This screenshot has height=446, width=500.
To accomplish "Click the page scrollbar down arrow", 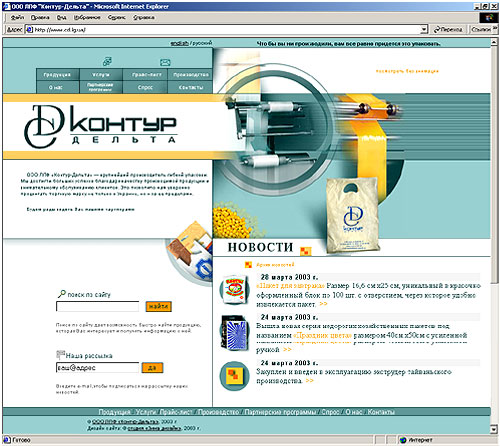I will 494,429.
